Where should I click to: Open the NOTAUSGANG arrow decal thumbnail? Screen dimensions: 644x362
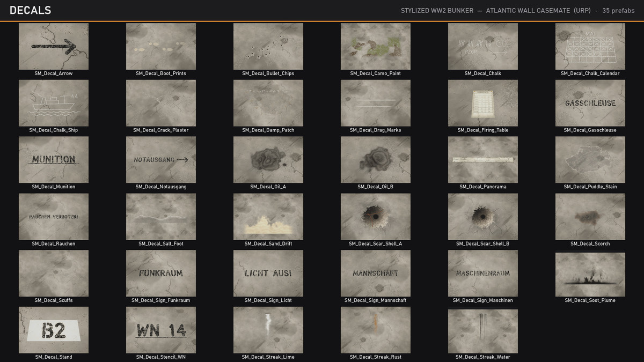(161, 160)
